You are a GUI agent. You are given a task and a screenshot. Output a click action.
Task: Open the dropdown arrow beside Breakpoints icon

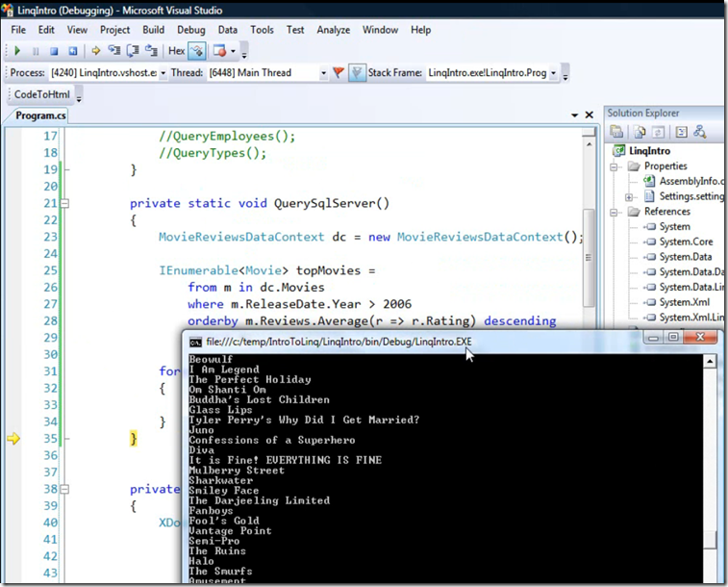(233, 51)
